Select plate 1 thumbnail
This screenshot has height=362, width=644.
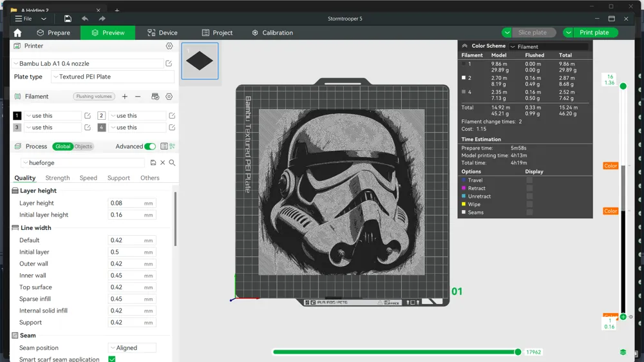pyautogui.click(x=200, y=61)
